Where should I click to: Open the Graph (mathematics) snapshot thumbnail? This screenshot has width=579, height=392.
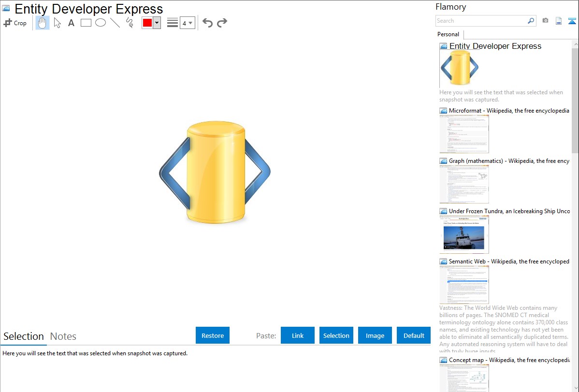point(464,184)
